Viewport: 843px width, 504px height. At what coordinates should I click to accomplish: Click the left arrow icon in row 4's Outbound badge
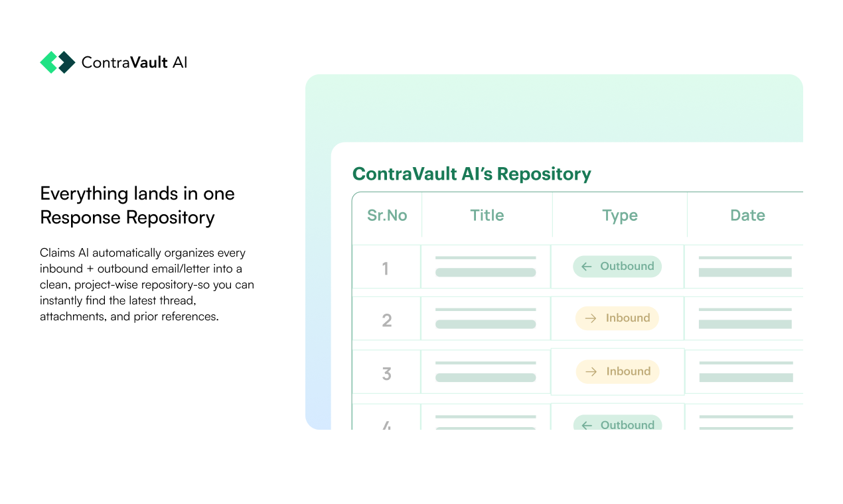(x=586, y=425)
